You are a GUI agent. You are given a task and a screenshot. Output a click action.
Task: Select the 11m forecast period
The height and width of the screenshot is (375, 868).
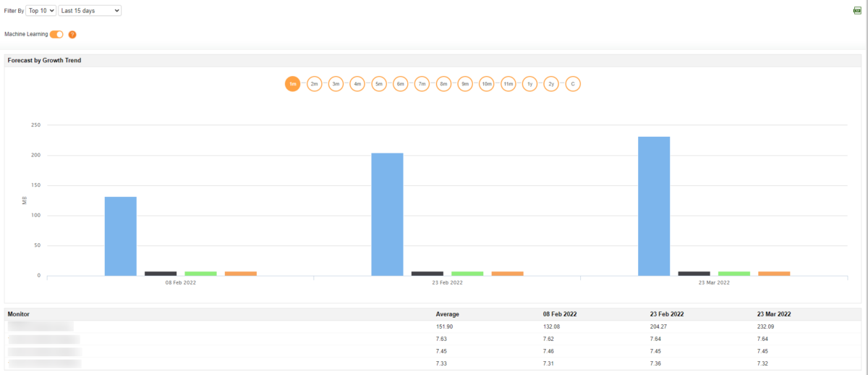pyautogui.click(x=509, y=84)
